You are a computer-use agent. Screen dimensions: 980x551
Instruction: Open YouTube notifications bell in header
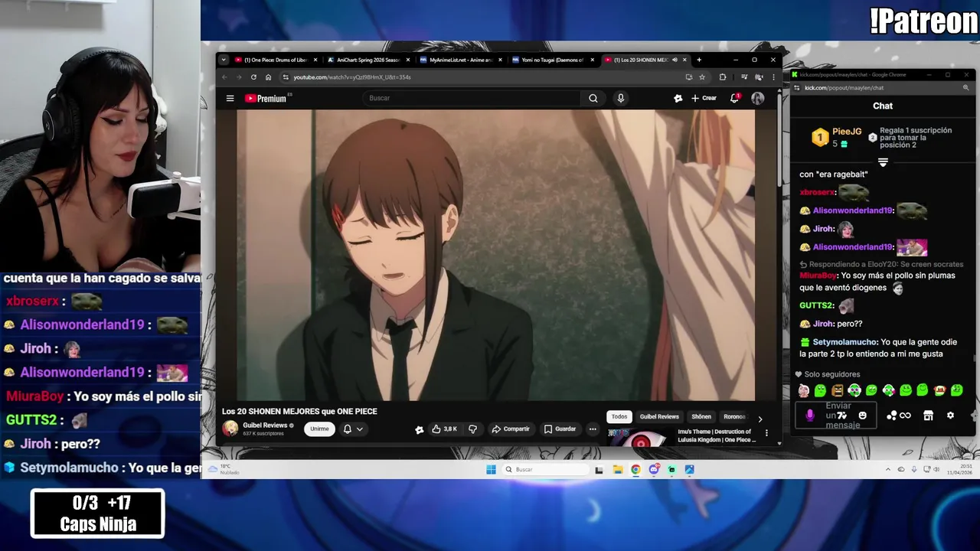click(x=734, y=98)
